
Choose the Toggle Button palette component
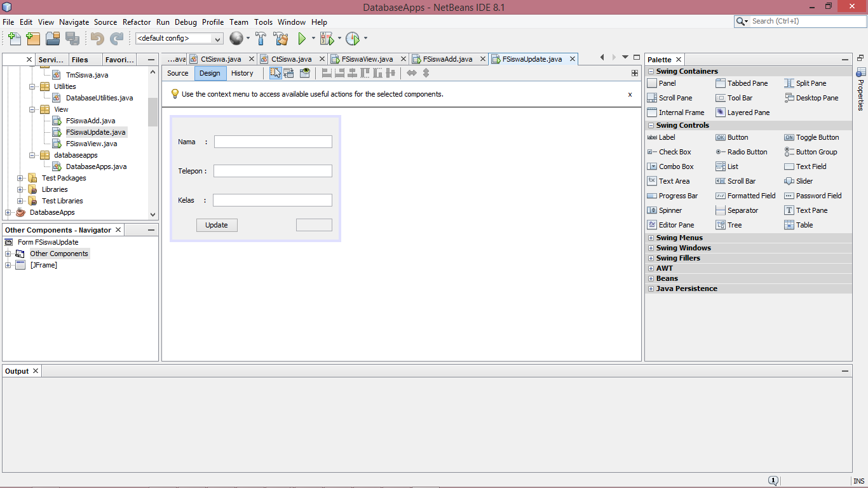[x=811, y=137]
